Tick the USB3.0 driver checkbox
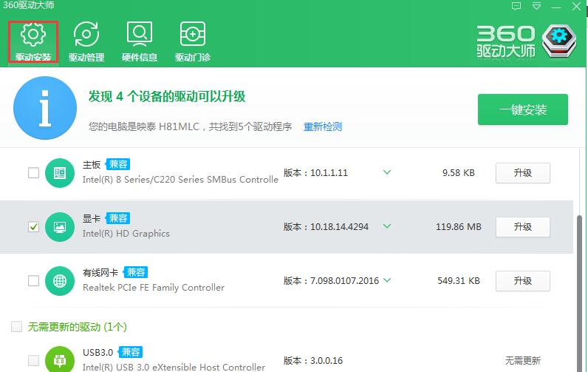588x372 pixels. point(33,360)
